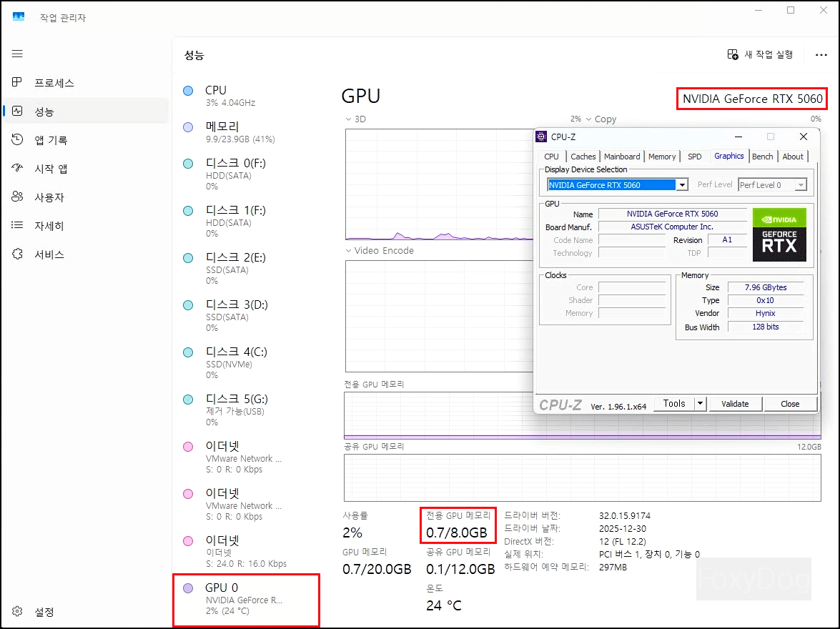Viewport: 840px width, 629px height.
Task: Close the CPU-Z window with X
Action: [803, 137]
